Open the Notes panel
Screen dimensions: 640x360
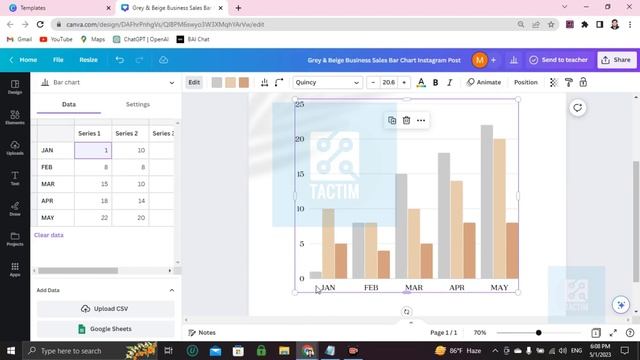202,333
